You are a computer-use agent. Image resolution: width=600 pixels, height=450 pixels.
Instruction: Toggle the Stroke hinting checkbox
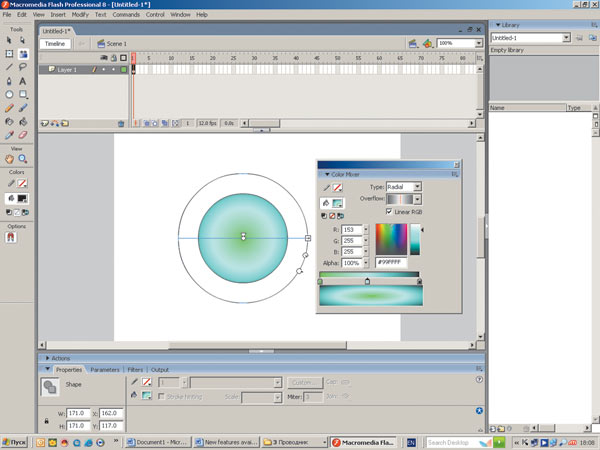pyautogui.click(x=159, y=397)
